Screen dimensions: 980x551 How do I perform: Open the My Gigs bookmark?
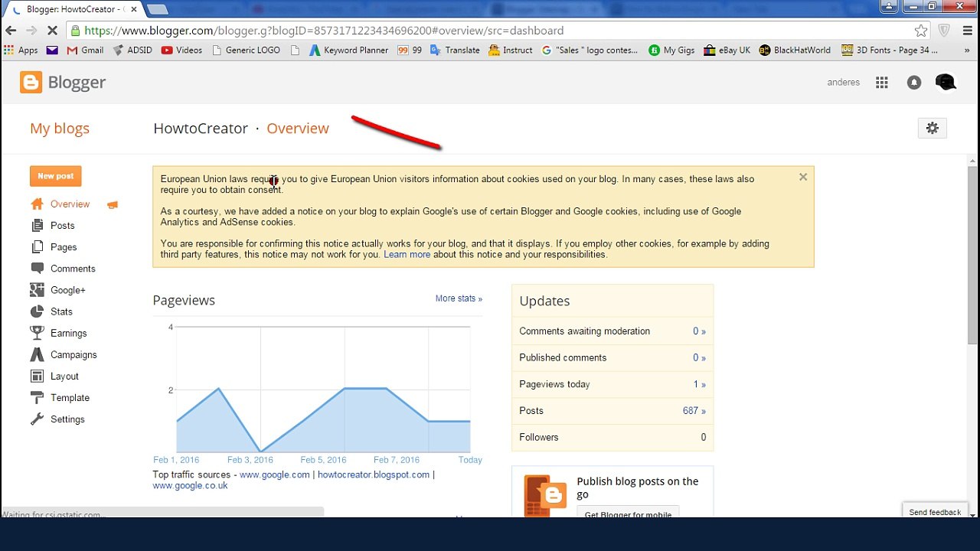click(671, 51)
